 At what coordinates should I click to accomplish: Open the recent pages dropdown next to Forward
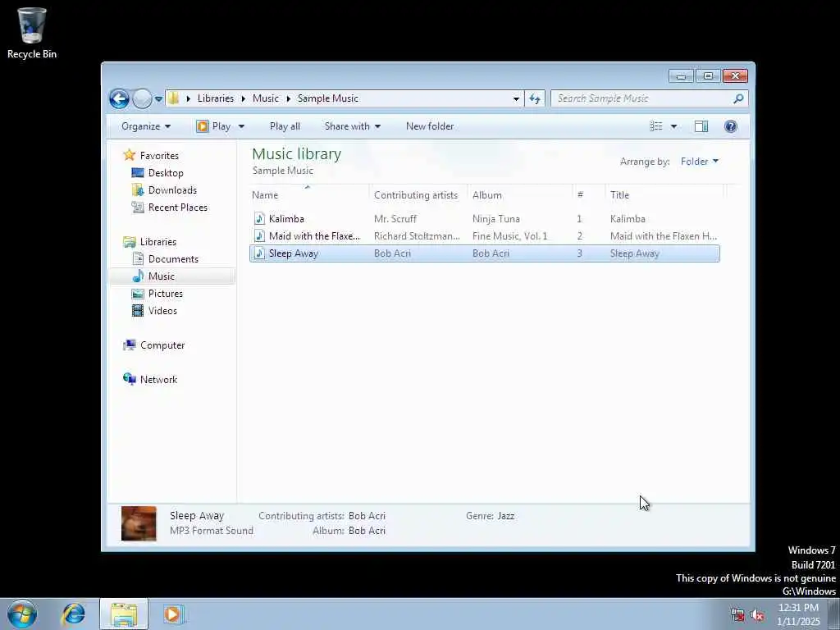(158, 99)
